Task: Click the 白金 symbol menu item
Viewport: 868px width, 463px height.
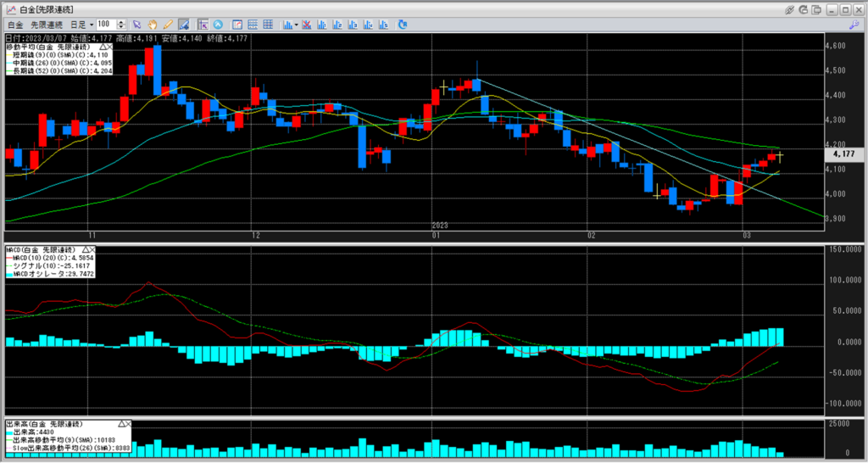Action: (x=15, y=25)
